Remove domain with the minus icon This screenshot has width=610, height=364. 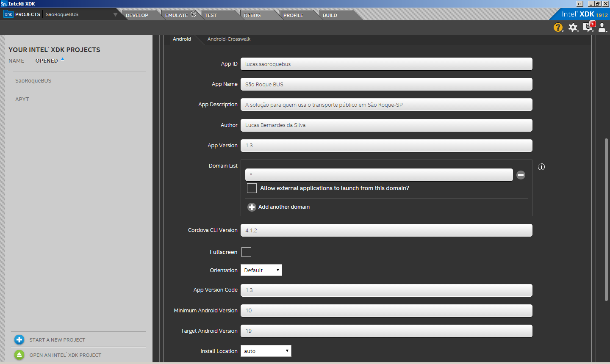521,175
